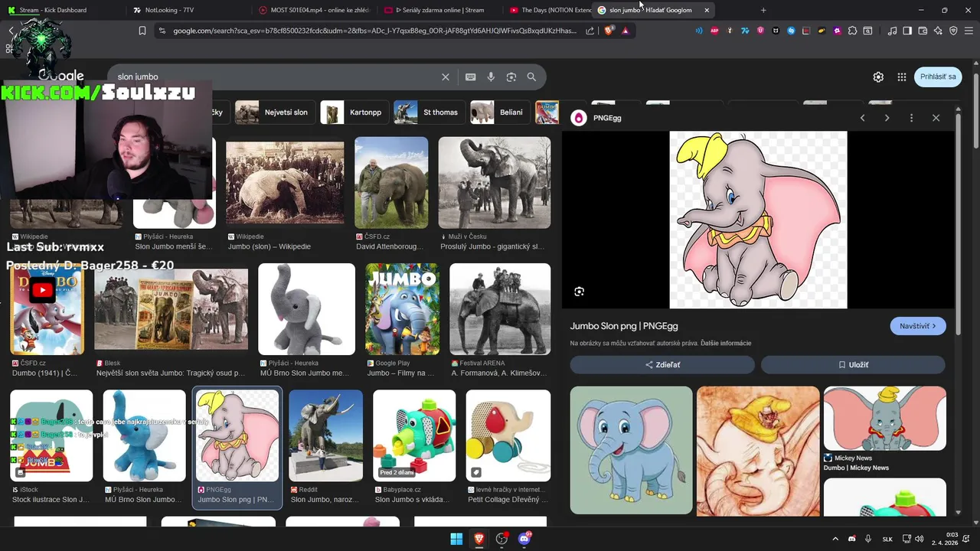The width and height of the screenshot is (980, 551).
Task: Open Brave Wallet icon
Action: tap(923, 31)
